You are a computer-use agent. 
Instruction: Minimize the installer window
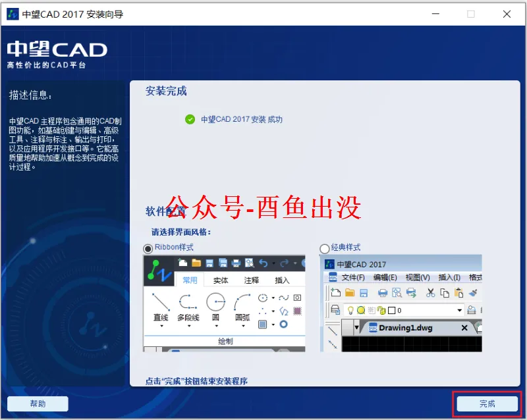pos(435,14)
